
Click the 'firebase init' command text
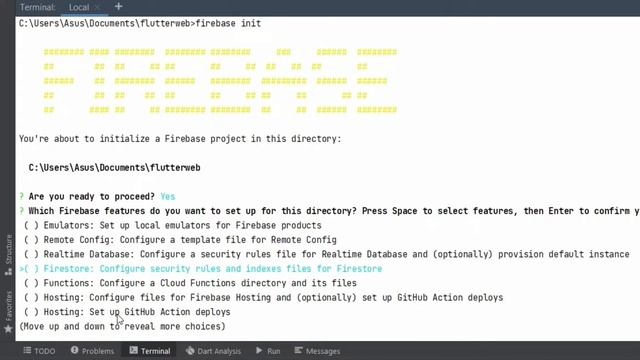[x=229, y=23]
